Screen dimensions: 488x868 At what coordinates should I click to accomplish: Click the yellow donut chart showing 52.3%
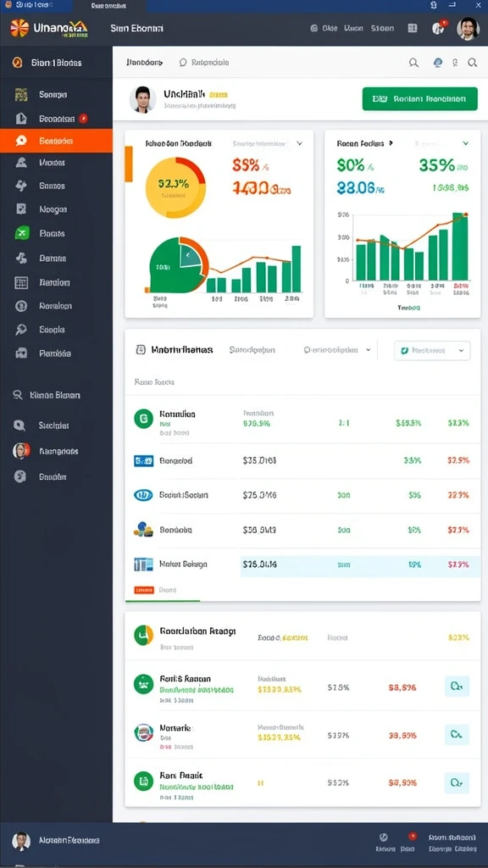(175, 187)
